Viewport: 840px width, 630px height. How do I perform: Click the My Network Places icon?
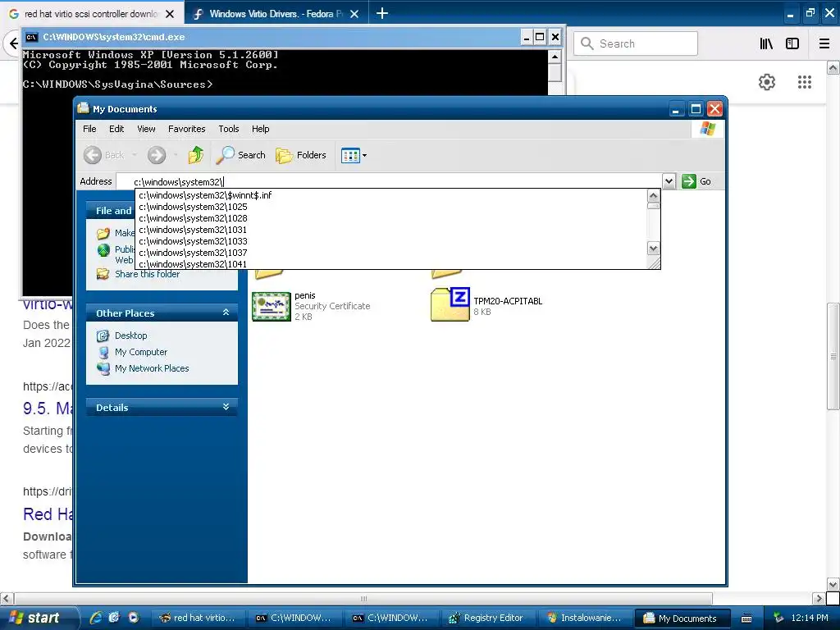pyautogui.click(x=103, y=368)
